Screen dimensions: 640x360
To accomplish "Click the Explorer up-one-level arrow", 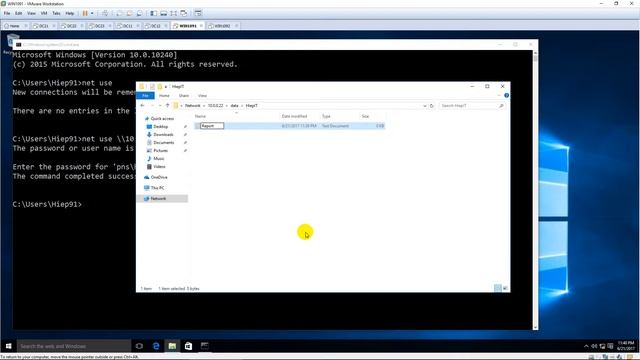I will (x=167, y=106).
